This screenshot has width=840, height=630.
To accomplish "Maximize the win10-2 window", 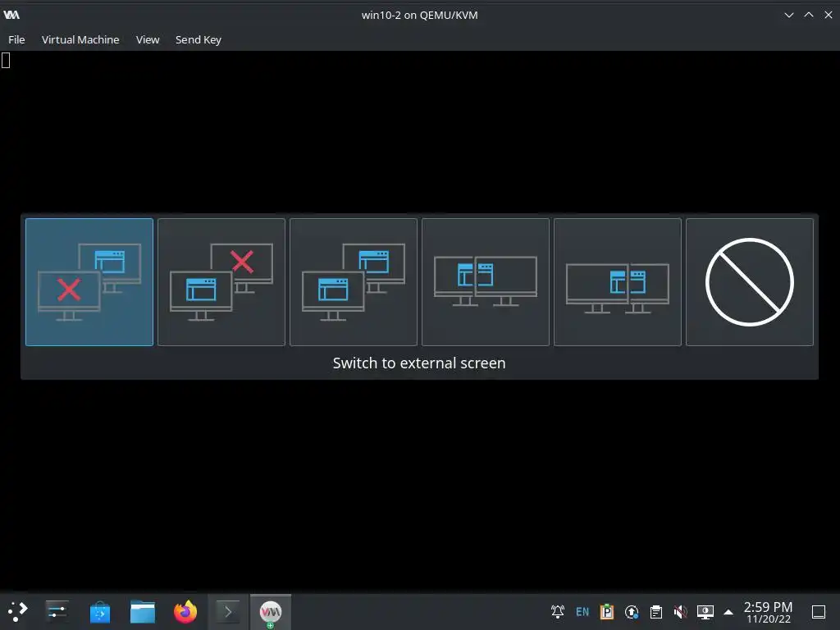I will (808, 15).
